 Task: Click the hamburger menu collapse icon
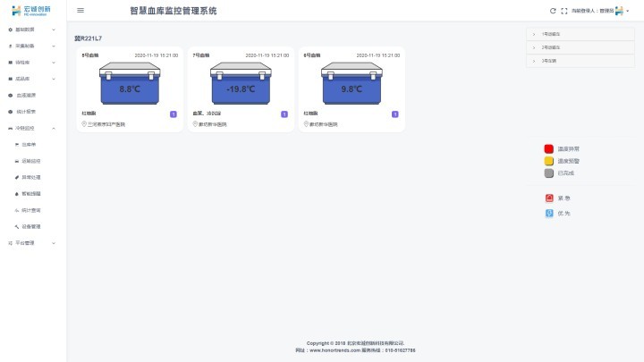(x=80, y=11)
